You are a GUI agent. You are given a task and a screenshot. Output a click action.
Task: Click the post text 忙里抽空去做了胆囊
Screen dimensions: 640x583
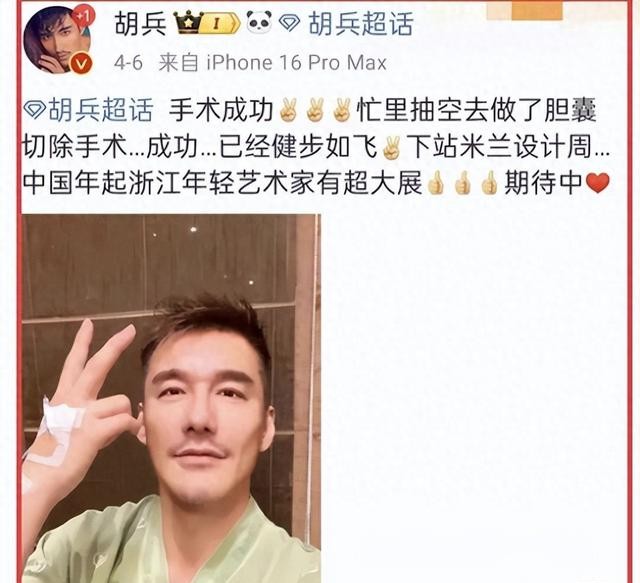click(476, 110)
